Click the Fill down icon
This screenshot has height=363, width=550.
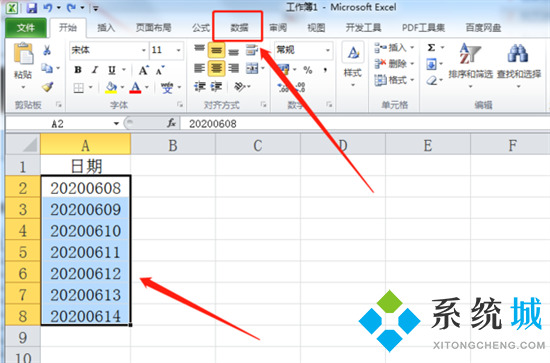(431, 64)
